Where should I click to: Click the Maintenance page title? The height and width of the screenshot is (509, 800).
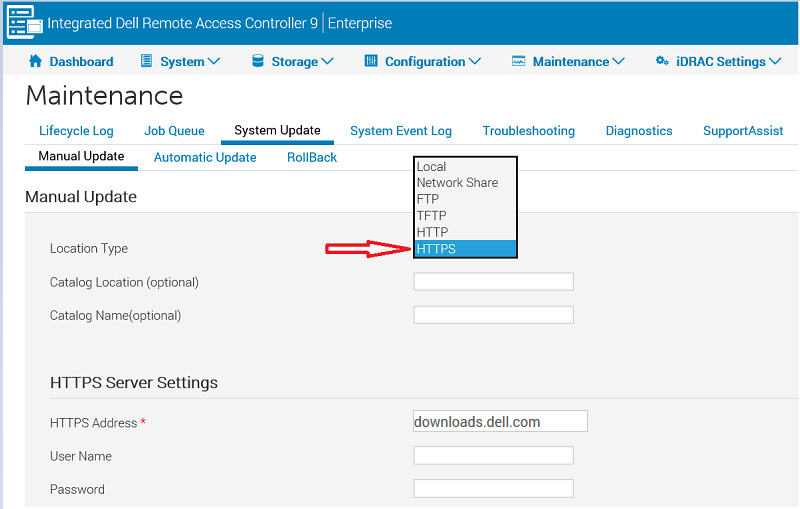pos(104,95)
